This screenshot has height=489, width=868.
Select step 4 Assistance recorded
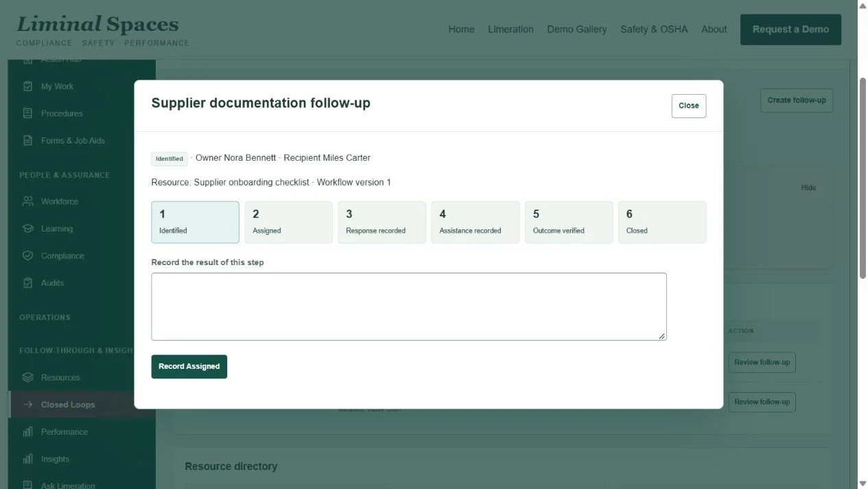point(476,222)
